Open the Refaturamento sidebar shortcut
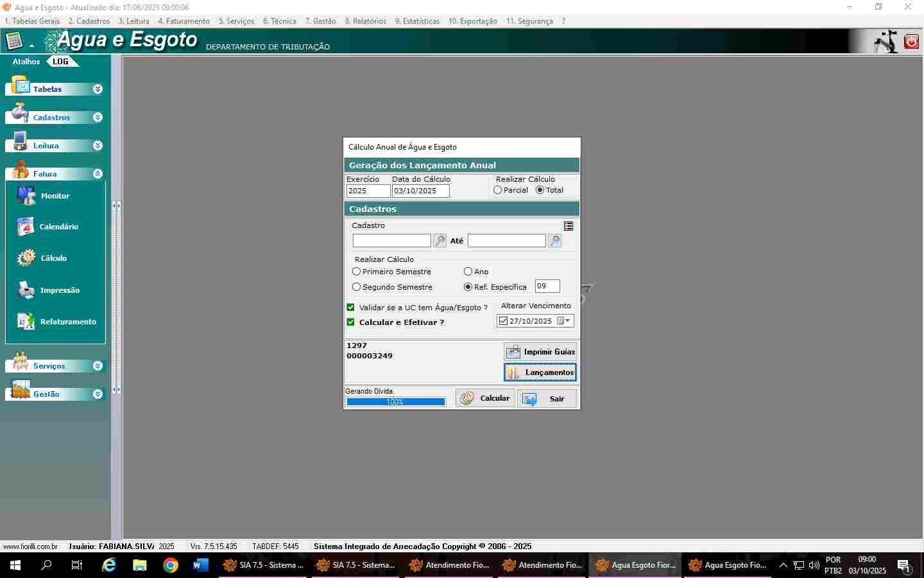Screen dimensions: 924x578 pyautogui.click(x=26, y=322)
